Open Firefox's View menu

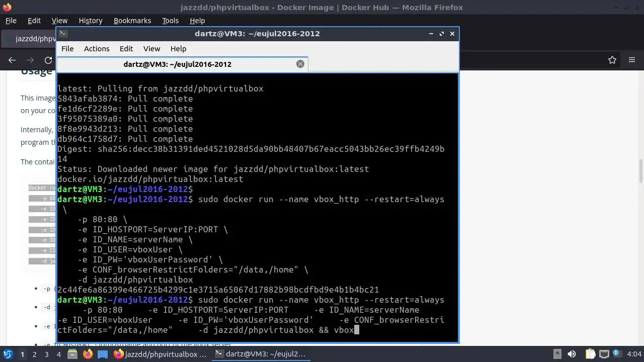[59, 21]
